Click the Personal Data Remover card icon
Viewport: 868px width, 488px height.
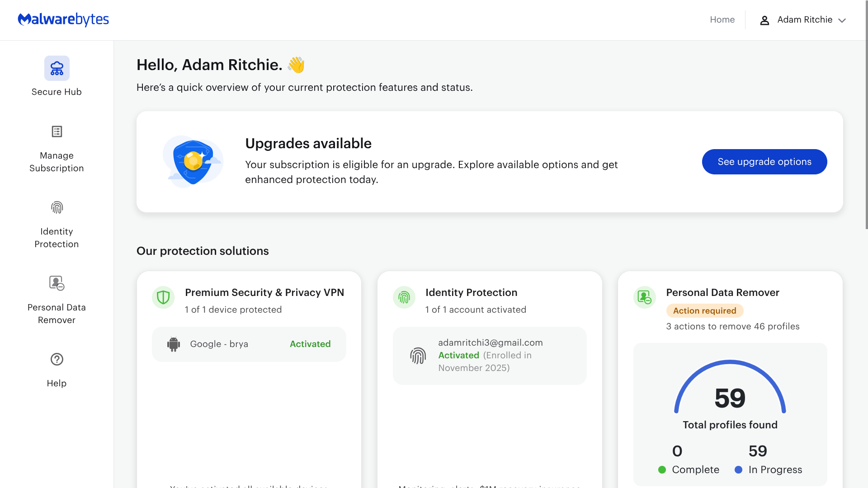(x=645, y=297)
